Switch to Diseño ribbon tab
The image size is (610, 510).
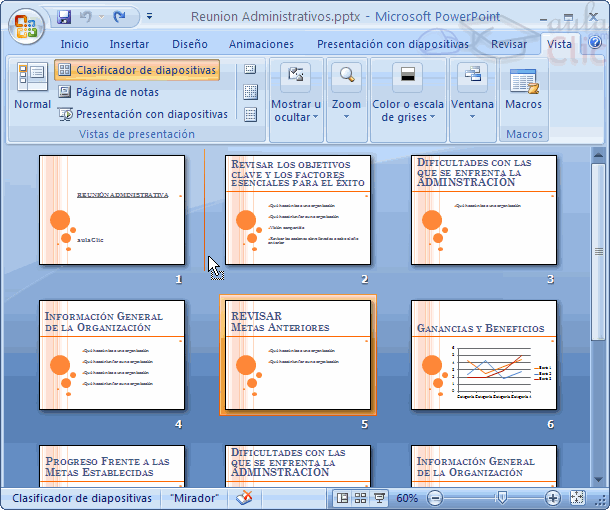pyautogui.click(x=190, y=44)
